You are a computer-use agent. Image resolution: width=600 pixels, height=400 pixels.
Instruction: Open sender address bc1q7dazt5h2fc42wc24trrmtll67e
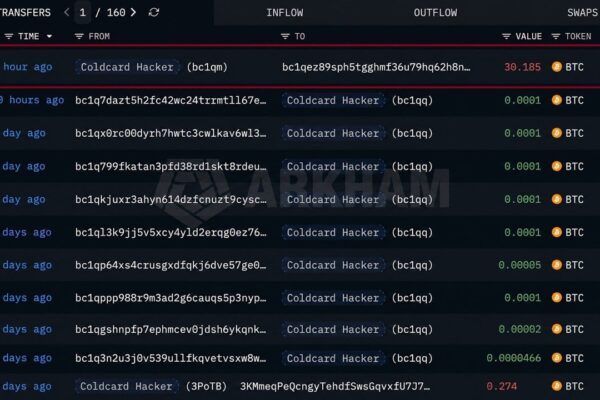[x=171, y=100]
